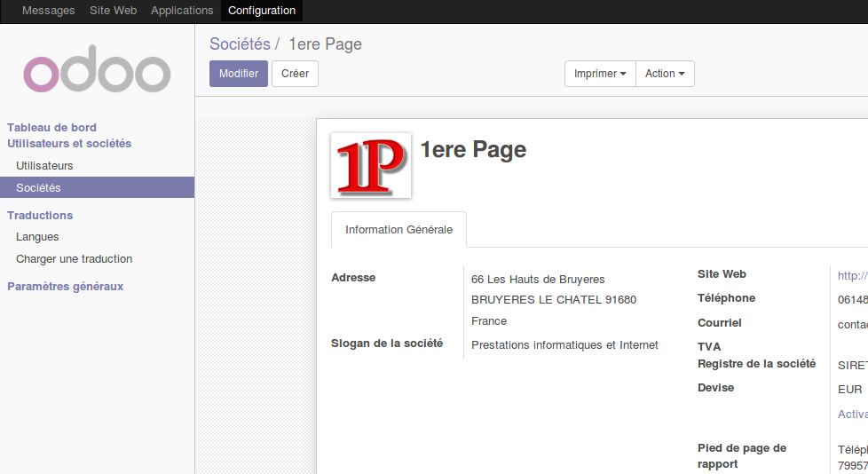Open Utilisateurs et sociétés section
Screen dimensions: 868x474
[x=69, y=144]
